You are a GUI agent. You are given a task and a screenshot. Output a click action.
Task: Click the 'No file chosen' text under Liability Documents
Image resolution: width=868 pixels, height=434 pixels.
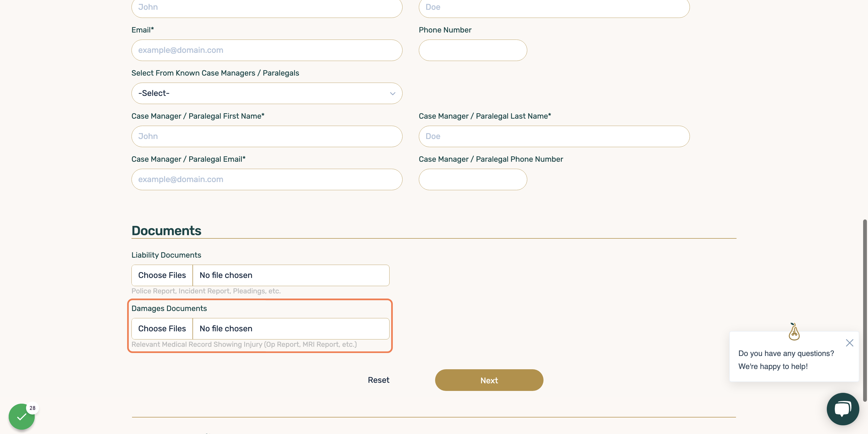pos(226,275)
